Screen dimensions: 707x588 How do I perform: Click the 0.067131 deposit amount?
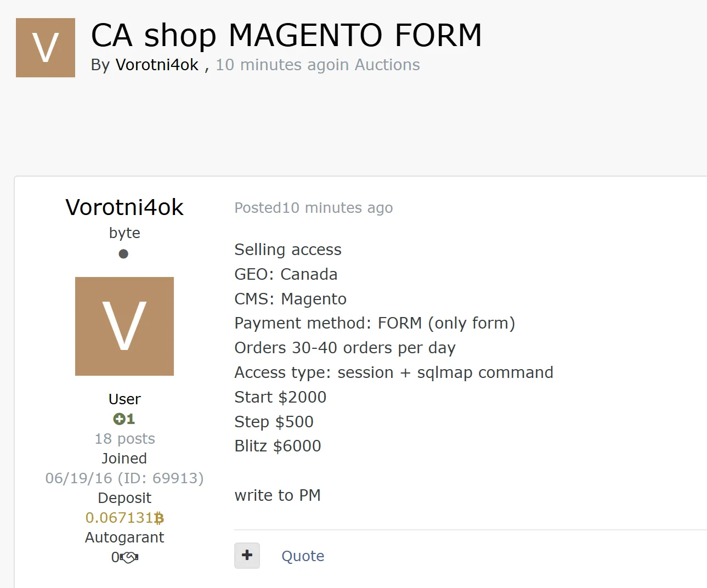pyautogui.click(x=119, y=518)
